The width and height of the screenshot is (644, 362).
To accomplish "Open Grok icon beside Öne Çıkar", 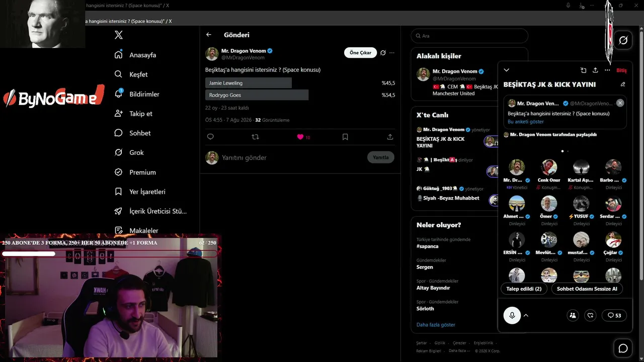I will tap(383, 53).
